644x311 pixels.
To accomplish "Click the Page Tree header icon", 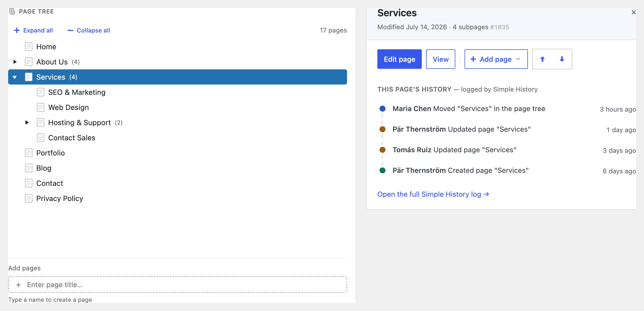I will pos(12,11).
